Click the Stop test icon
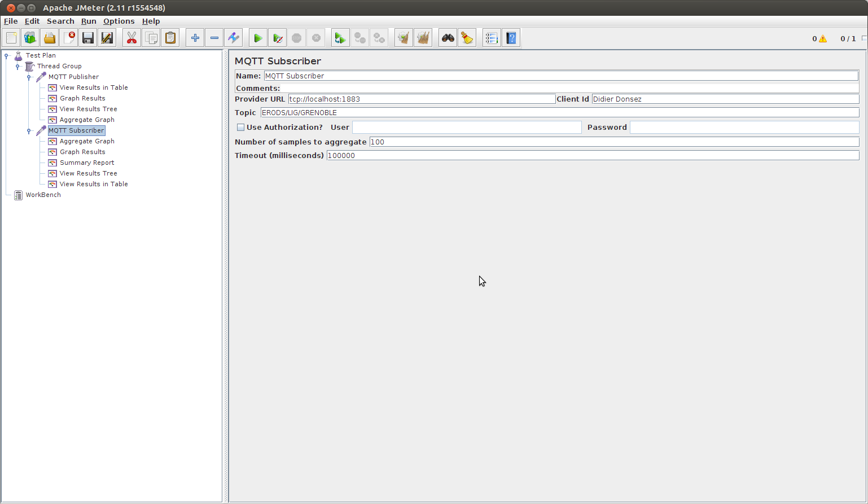Viewport: 868px width, 504px height. 297,38
